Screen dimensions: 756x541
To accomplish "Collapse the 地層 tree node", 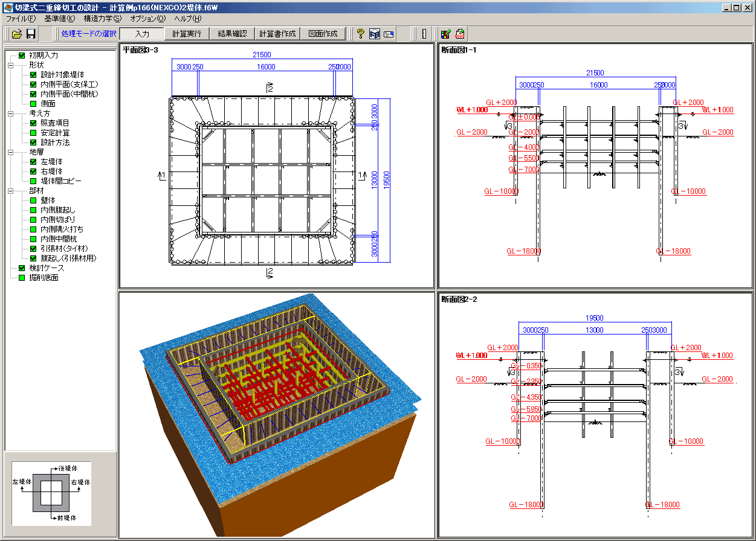I will click(x=10, y=152).
